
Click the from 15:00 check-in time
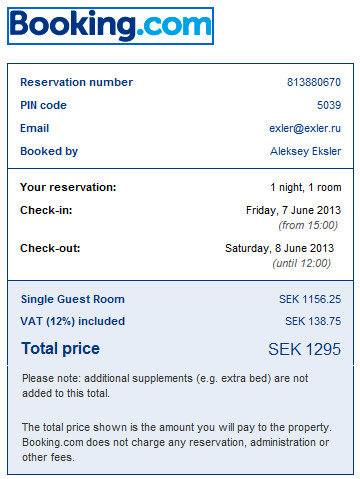[308, 226]
